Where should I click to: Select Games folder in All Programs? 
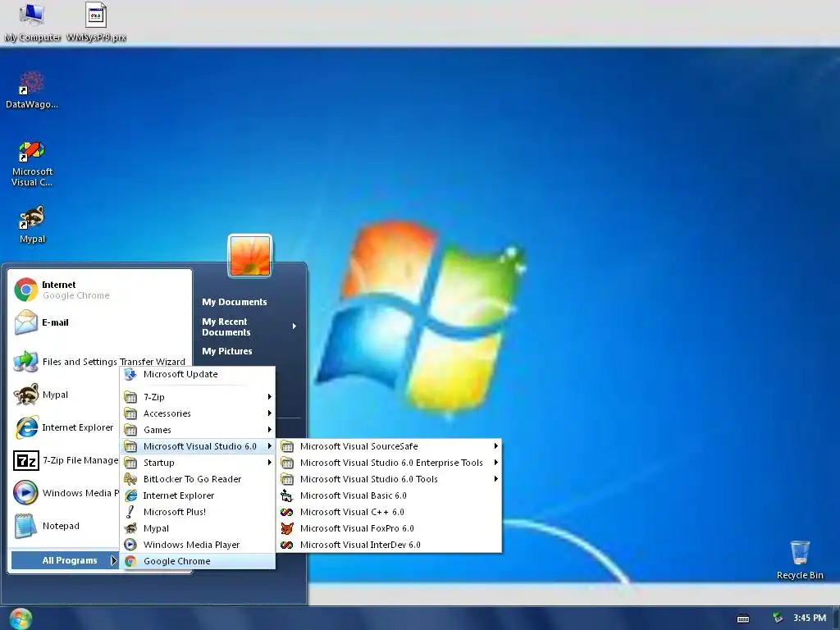[x=197, y=430]
